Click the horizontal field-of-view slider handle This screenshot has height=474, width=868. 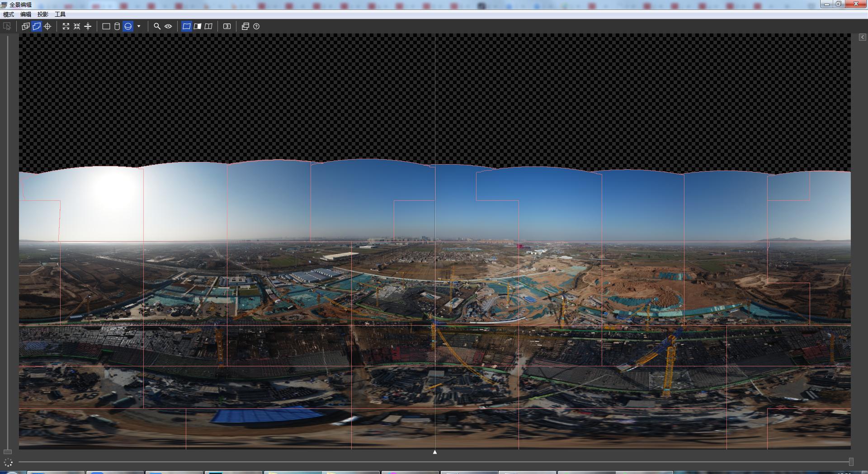coord(851,461)
